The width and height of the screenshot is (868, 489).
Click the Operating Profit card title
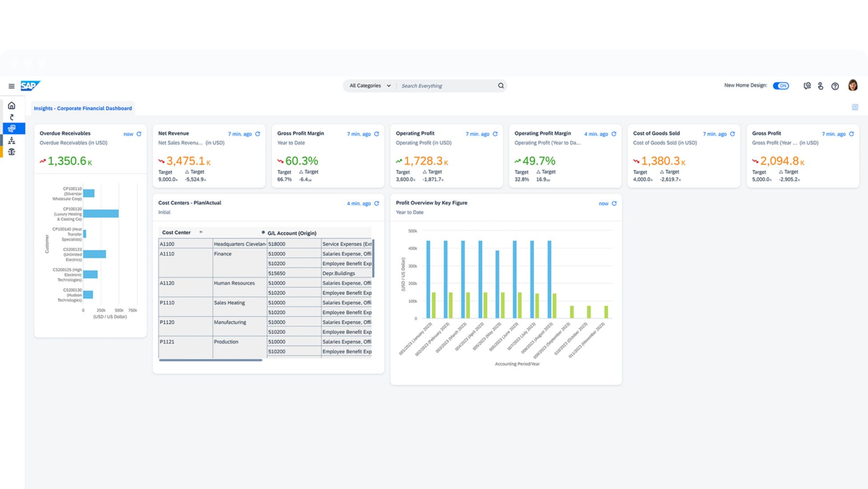[x=415, y=133]
